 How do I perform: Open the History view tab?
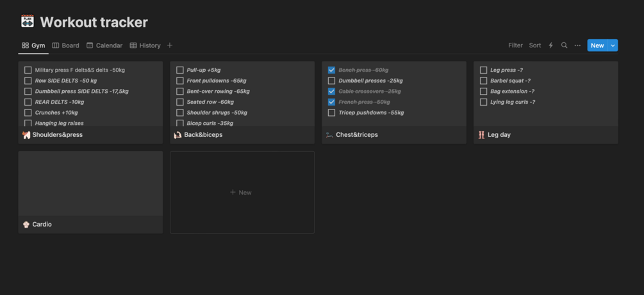click(145, 45)
